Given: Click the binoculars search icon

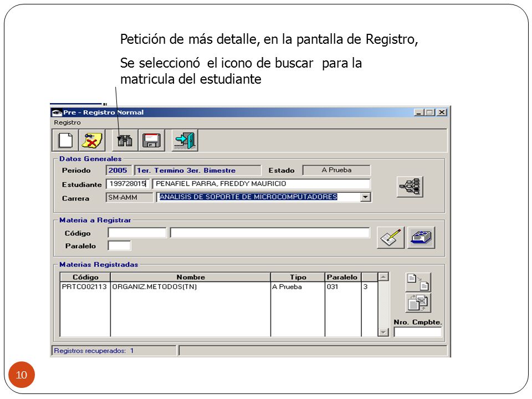Looking at the screenshot, I should coord(125,140).
